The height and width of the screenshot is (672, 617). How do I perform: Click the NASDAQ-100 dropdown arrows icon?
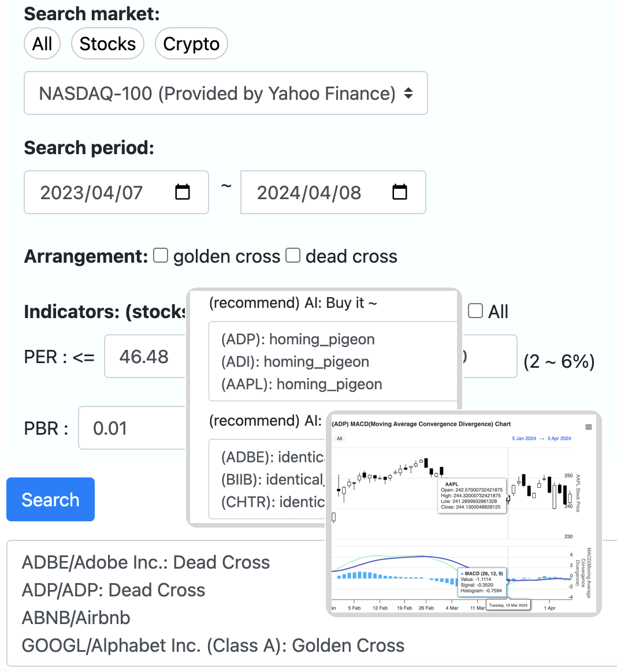408,93
